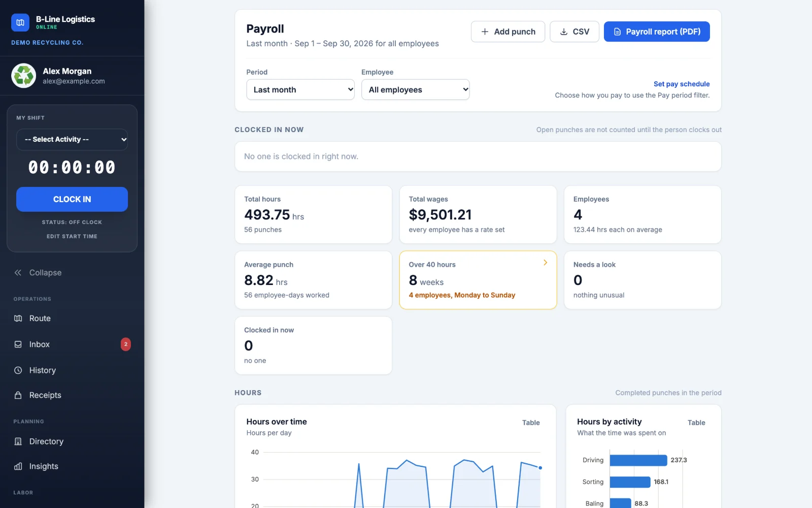Click the Inbox tray icon
812x508 pixels.
coord(18,344)
